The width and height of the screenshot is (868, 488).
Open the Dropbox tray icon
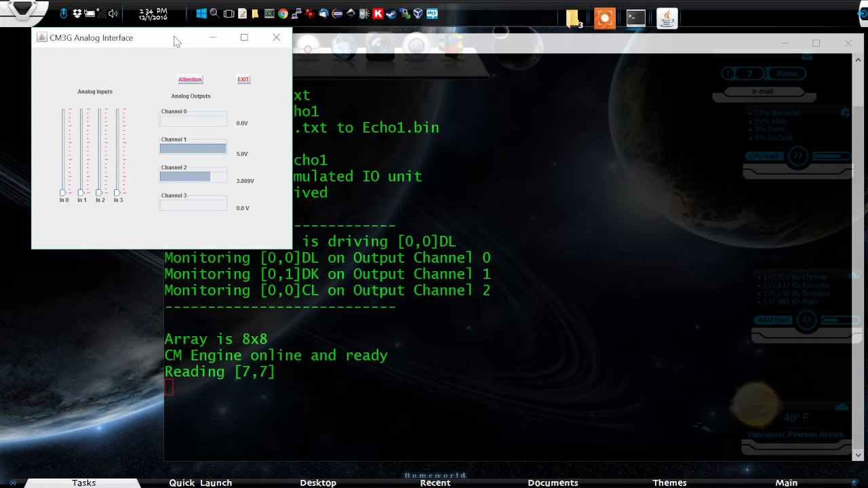coord(77,14)
